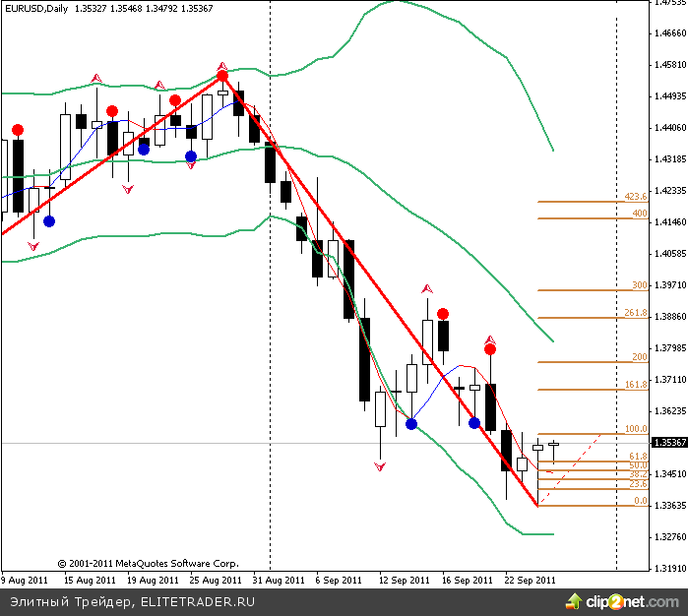Viewport: 688px width, 616px height.
Task: Open the ELITETRADER.RU link text
Action: pyautogui.click(x=197, y=600)
